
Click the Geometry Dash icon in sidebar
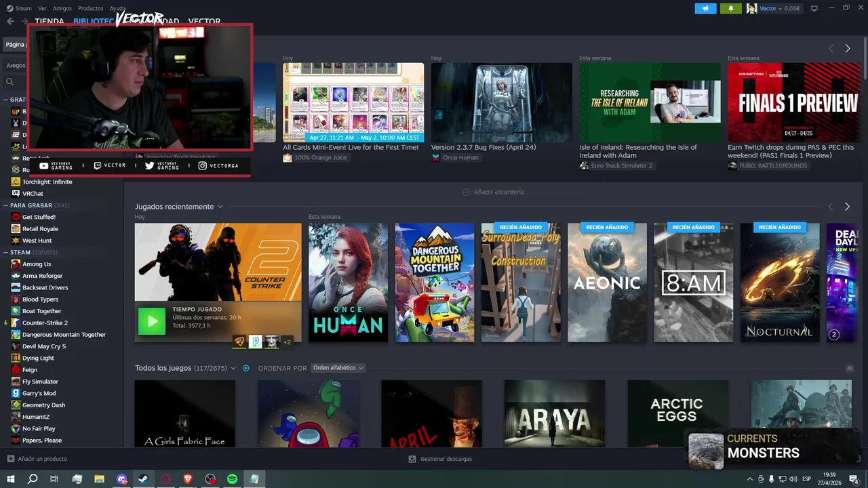16,405
